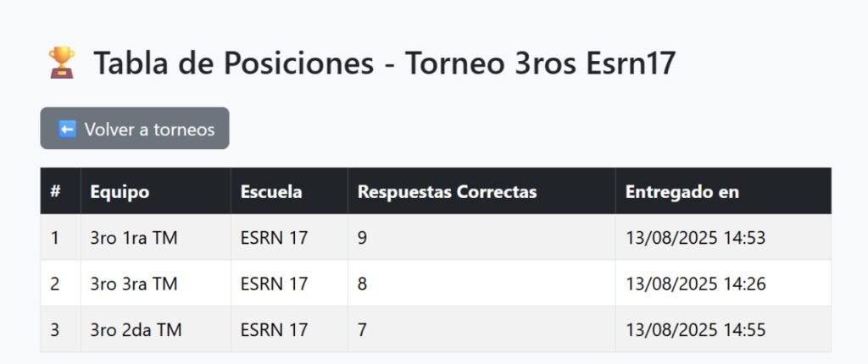Click the score 7 cell
868x364 pixels.
pyautogui.click(x=481, y=329)
